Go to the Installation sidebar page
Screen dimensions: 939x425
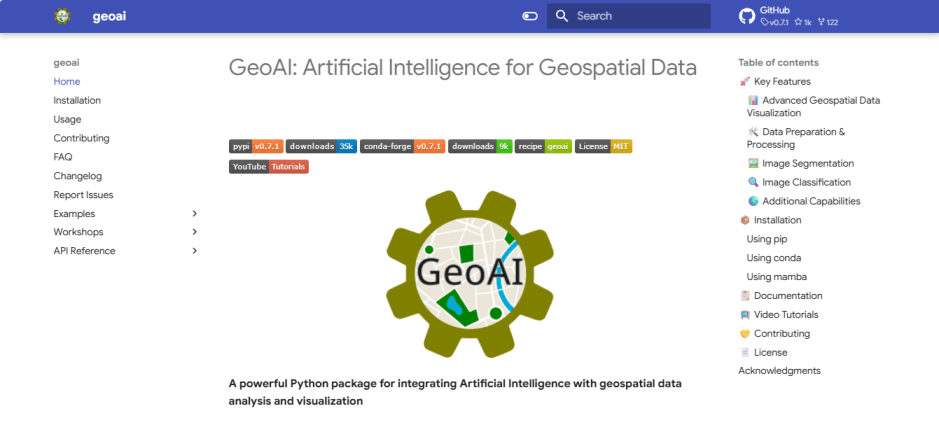click(x=77, y=100)
